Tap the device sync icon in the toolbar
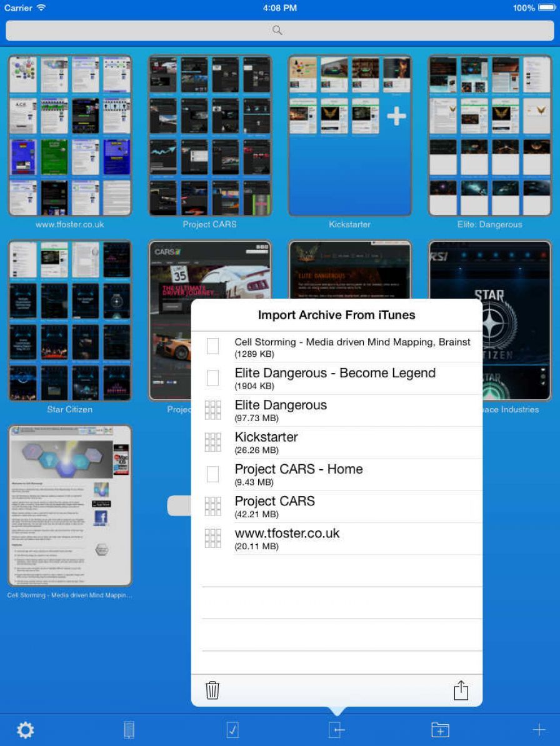Viewport: 560px width, 746px height. pyautogui.click(x=128, y=730)
